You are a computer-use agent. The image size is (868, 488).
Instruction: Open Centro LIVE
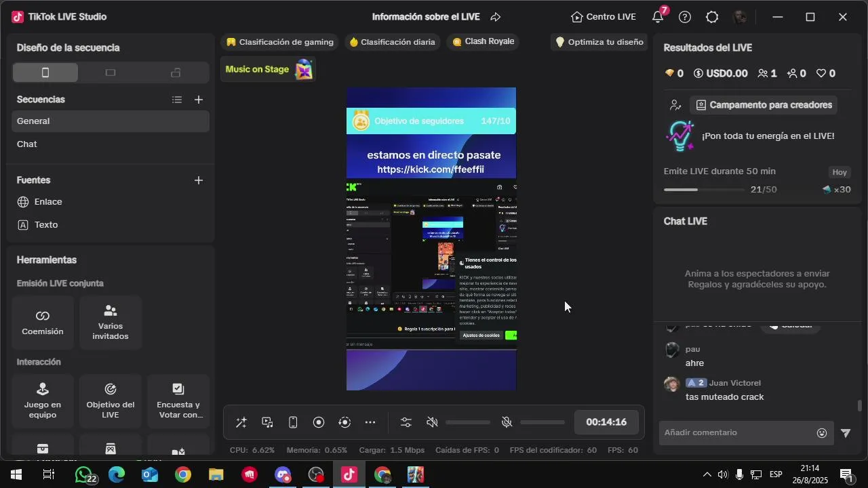604,17
